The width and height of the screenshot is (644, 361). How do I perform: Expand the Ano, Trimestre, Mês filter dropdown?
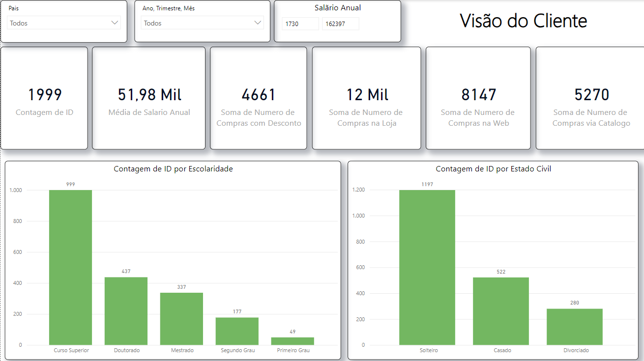[x=202, y=22]
